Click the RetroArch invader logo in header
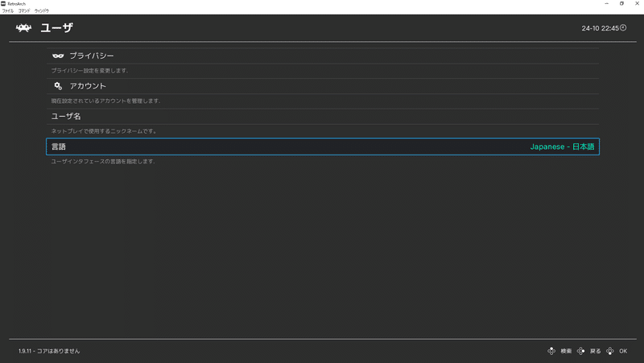 pos(23,28)
